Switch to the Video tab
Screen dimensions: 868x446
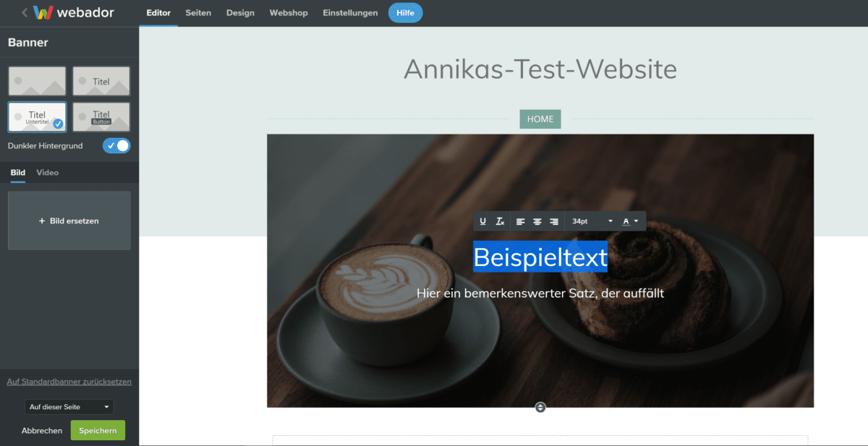click(48, 173)
